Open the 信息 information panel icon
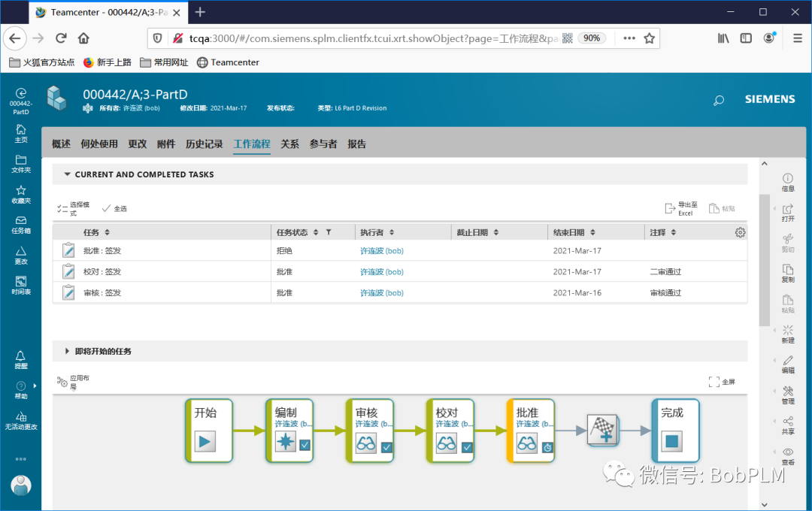The image size is (812, 511). (788, 183)
